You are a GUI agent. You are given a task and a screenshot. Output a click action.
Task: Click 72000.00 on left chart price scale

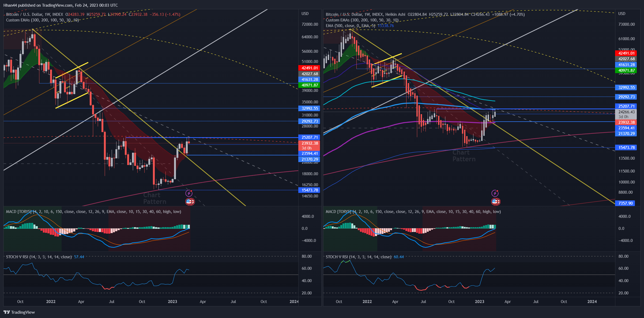310,24
